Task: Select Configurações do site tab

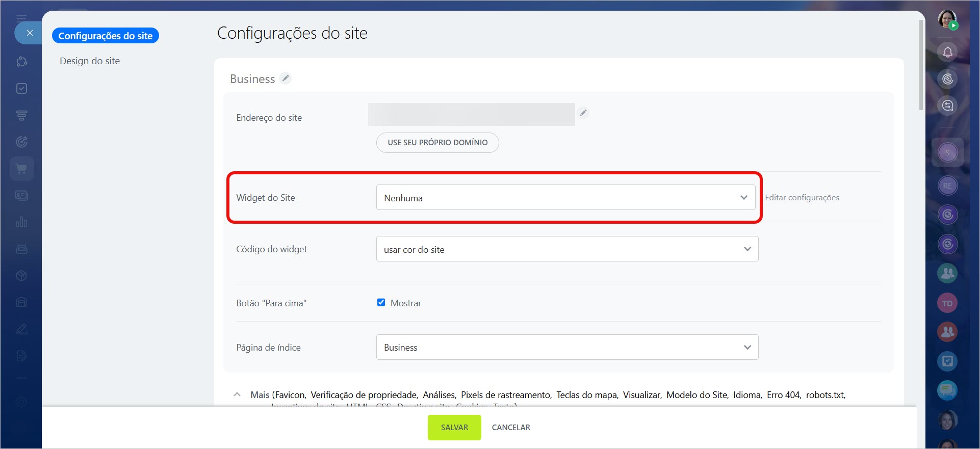Action: click(x=106, y=36)
